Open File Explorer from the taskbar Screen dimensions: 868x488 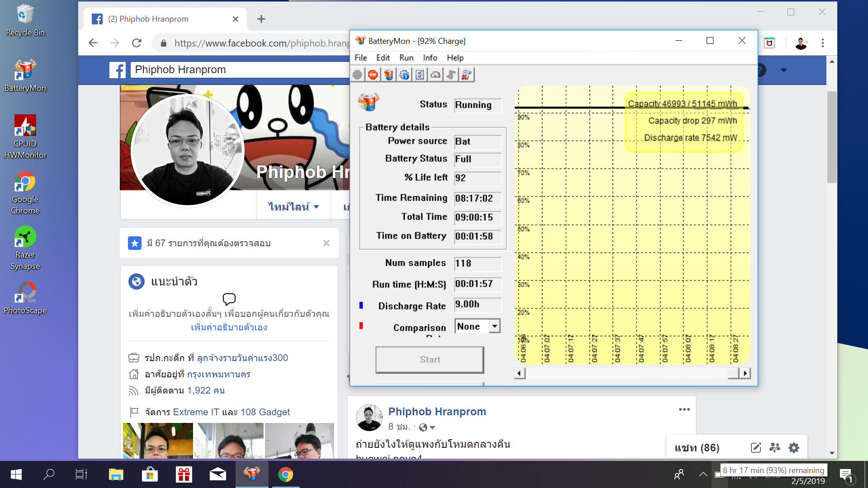tap(116, 474)
